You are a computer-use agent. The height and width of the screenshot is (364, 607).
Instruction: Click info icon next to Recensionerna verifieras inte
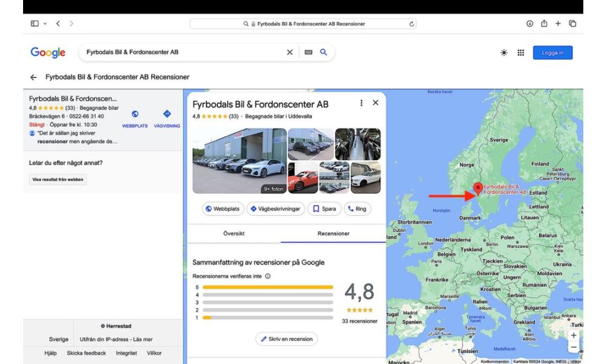(x=268, y=276)
